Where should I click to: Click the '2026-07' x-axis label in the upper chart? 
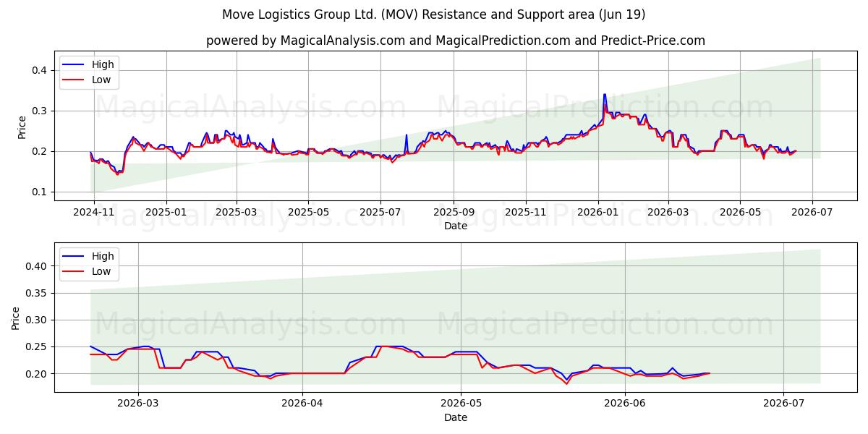pyautogui.click(x=812, y=213)
